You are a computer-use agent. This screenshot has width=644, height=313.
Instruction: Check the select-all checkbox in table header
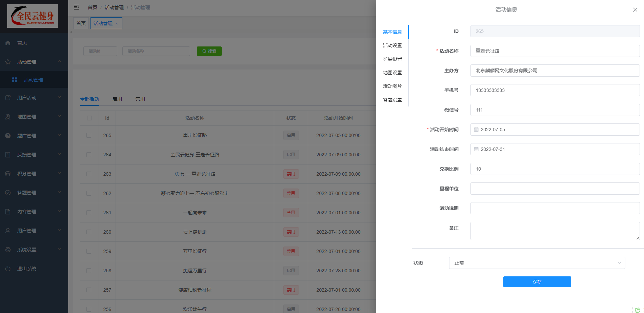click(x=89, y=118)
